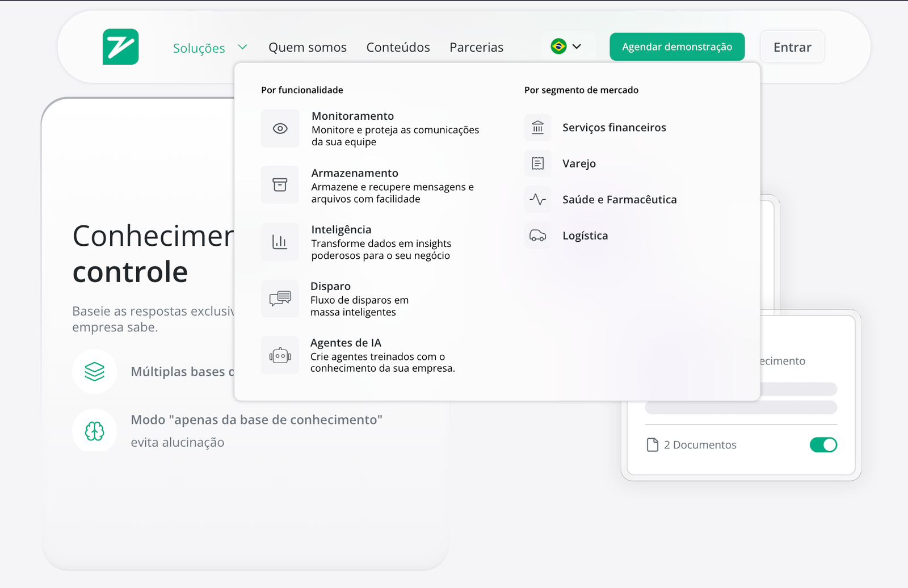Viewport: 908px width, 588px height.
Task: Click 'Transforme dados em insights' description
Action: click(x=381, y=250)
